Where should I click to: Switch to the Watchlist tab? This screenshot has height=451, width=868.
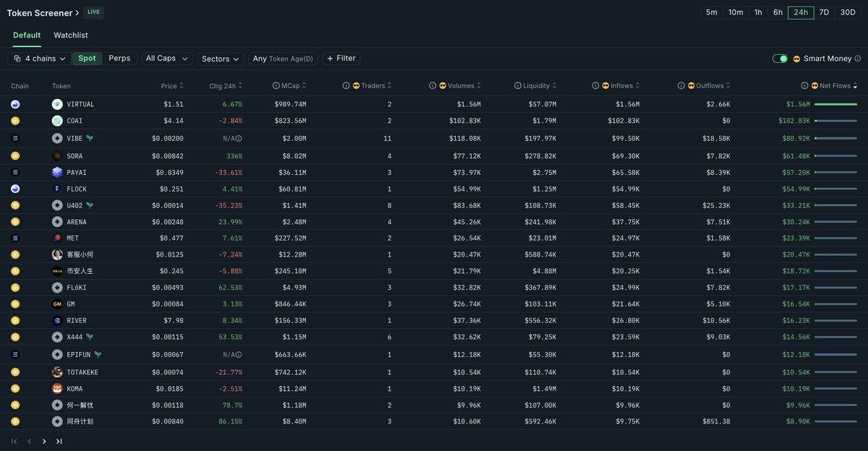pyautogui.click(x=71, y=35)
